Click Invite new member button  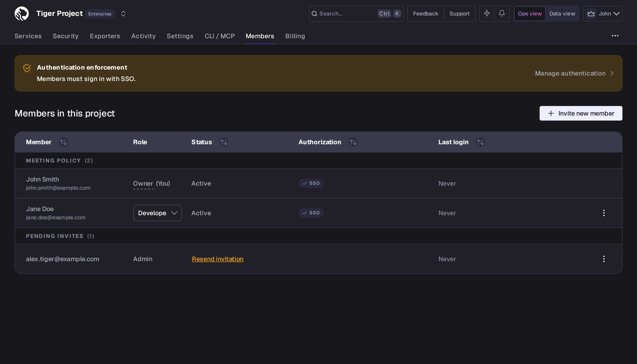[581, 113]
